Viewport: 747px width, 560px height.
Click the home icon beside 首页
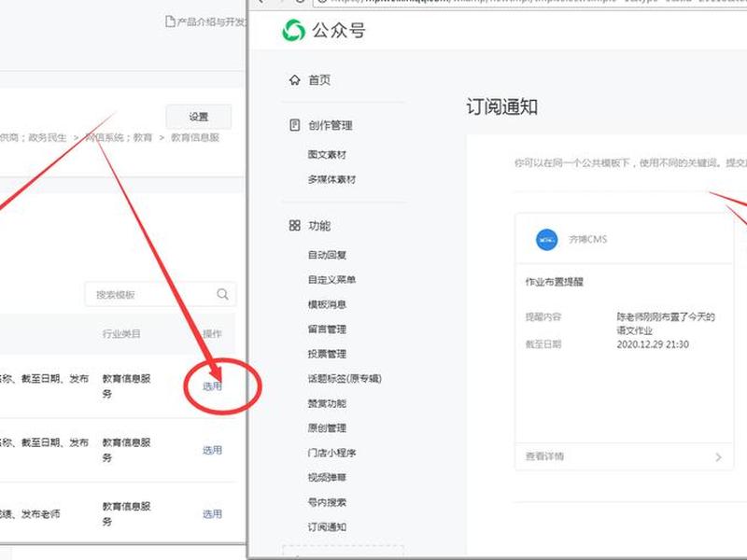[x=294, y=80]
